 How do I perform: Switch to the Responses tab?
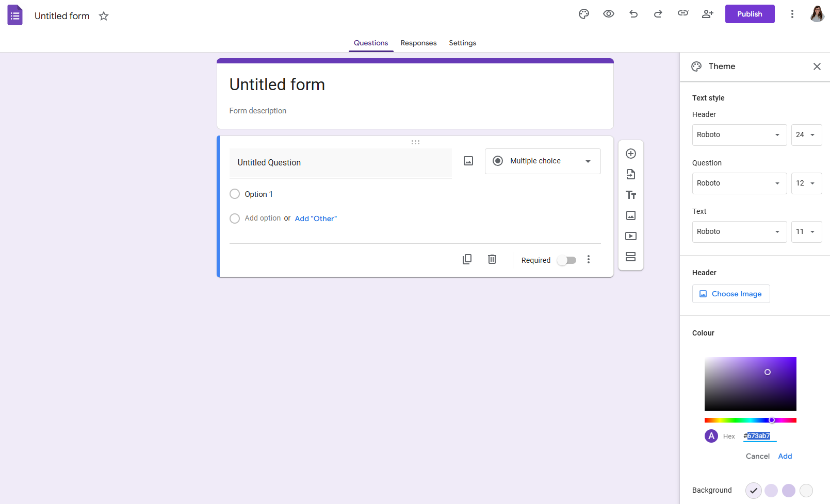[418, 43]
